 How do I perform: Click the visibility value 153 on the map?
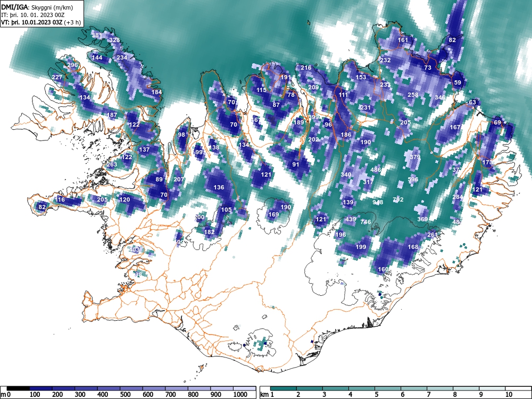point(361,77)
